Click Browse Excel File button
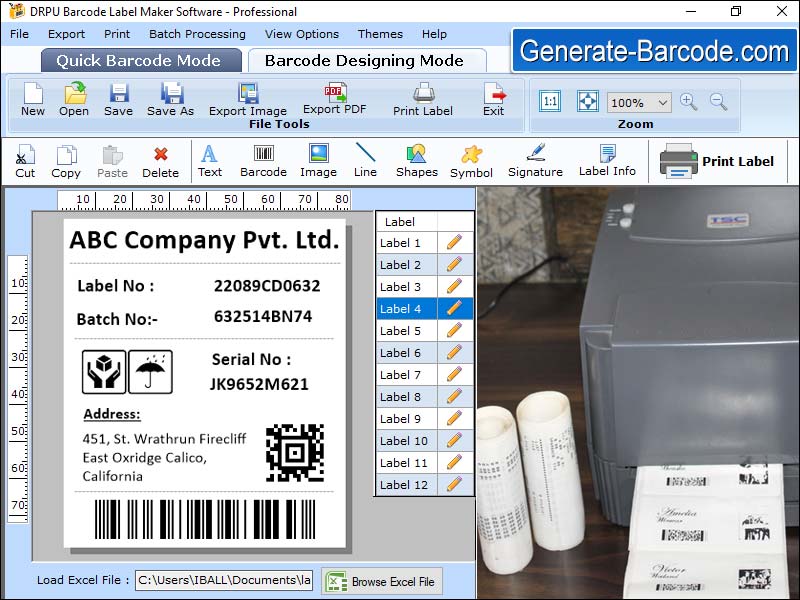 [382, 582]
